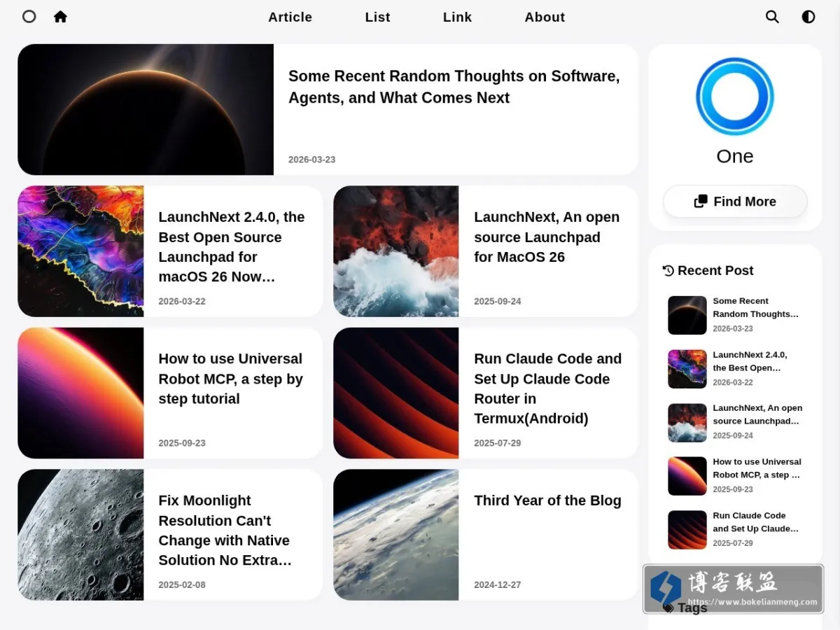Open recent post Some Recent Random Thoughts
Screen dimensions: 840x630
click(755, 307)
